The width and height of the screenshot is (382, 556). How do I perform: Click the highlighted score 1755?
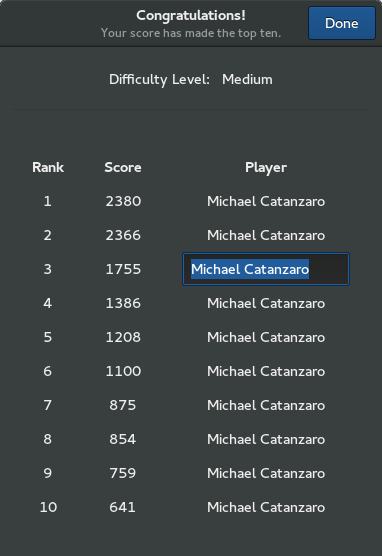tap(123, 269)
